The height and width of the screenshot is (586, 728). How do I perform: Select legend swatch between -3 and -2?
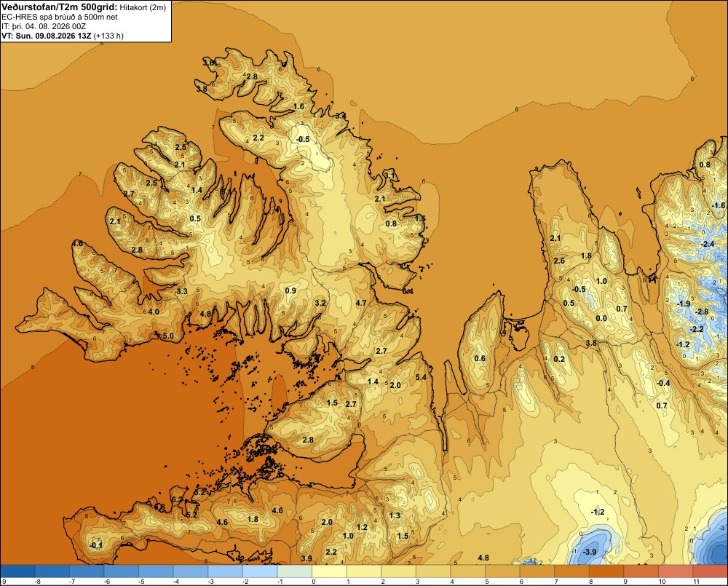[226, 571]
